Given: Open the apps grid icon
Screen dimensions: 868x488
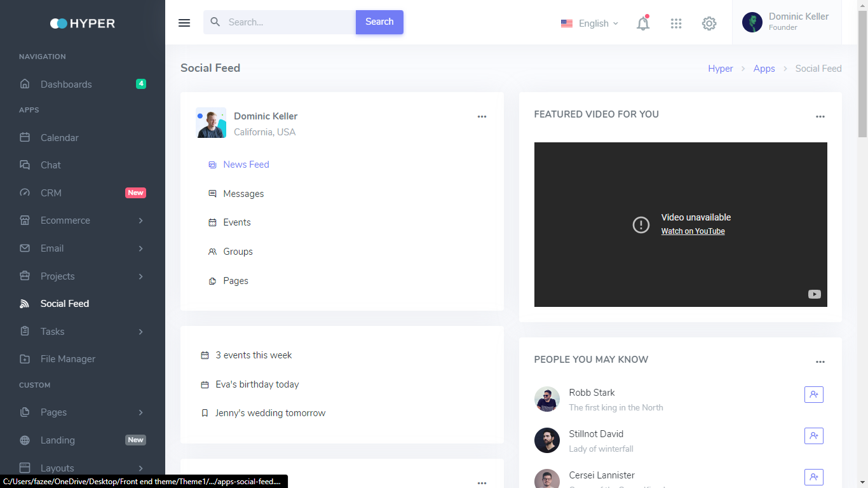Looking at the screenshot, I should point(676,24).
